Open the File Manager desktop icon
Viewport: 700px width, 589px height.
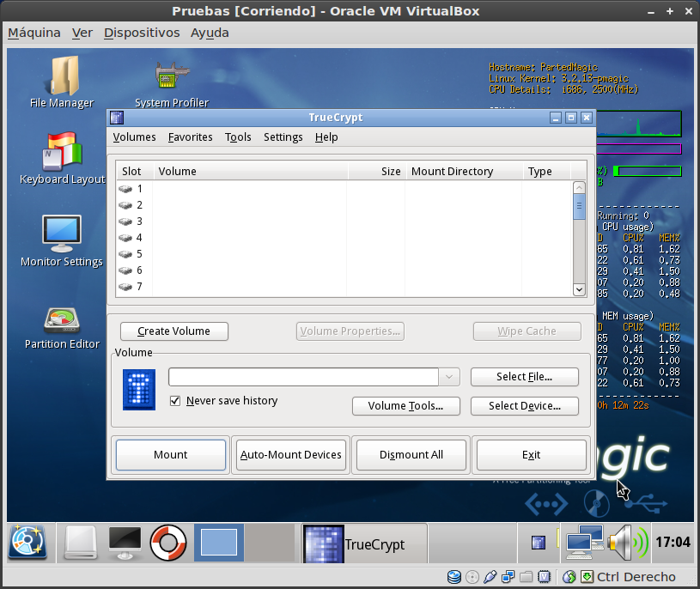62,79
